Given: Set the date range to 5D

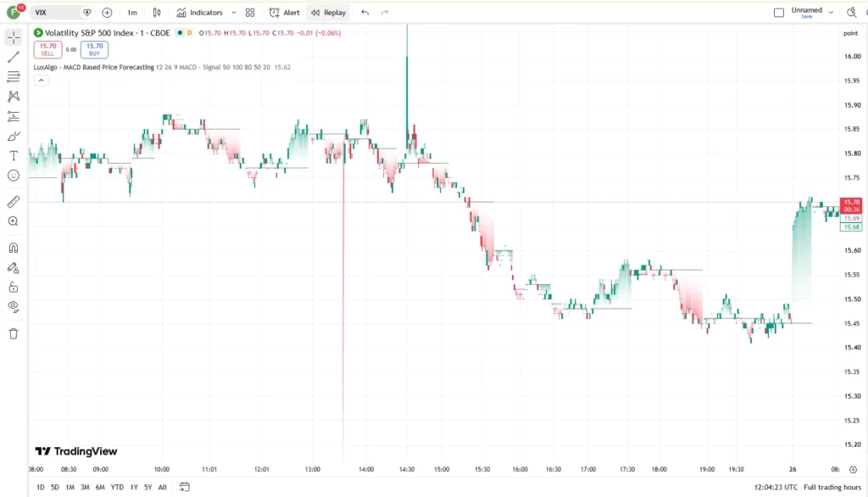Looking at the screenshot, I should click(55, 487).
